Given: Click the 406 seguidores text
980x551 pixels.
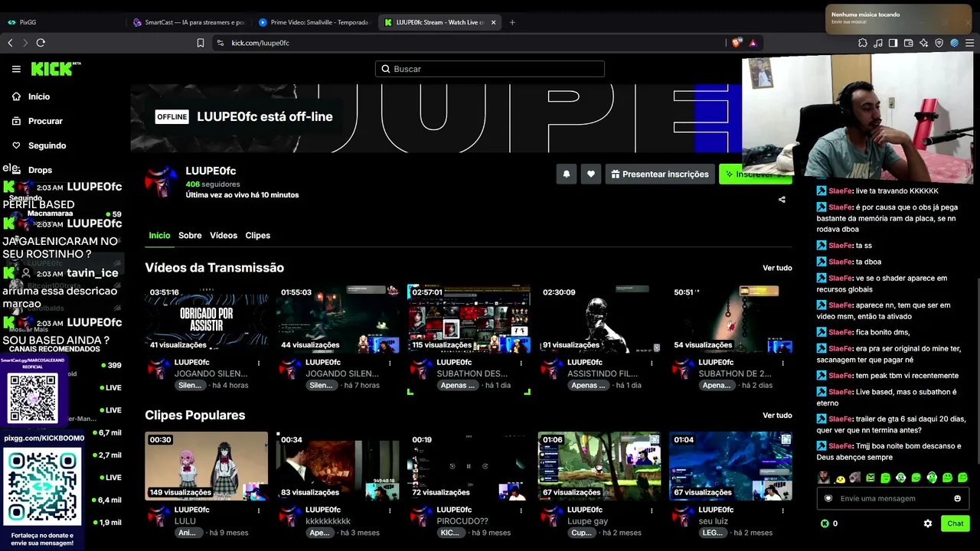Looking at the screenshot, I should click(x=213, y=184).
